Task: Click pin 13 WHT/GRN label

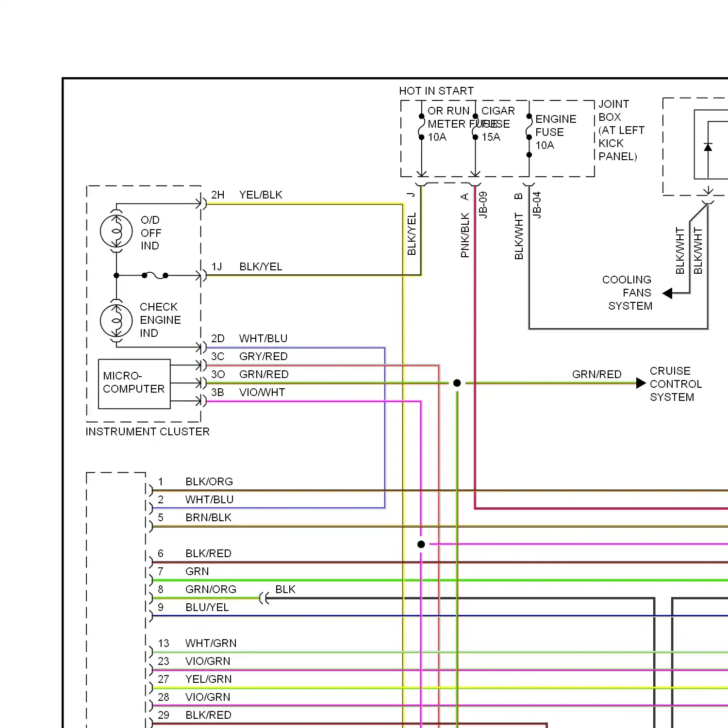Action: click(x=197, y=644)
